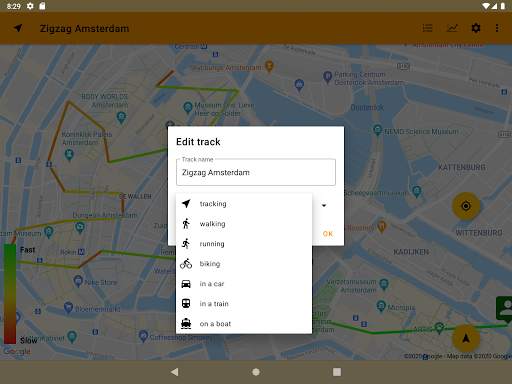Click the Parking Centrum Oosterdok marker

click(x=327, y=77)
